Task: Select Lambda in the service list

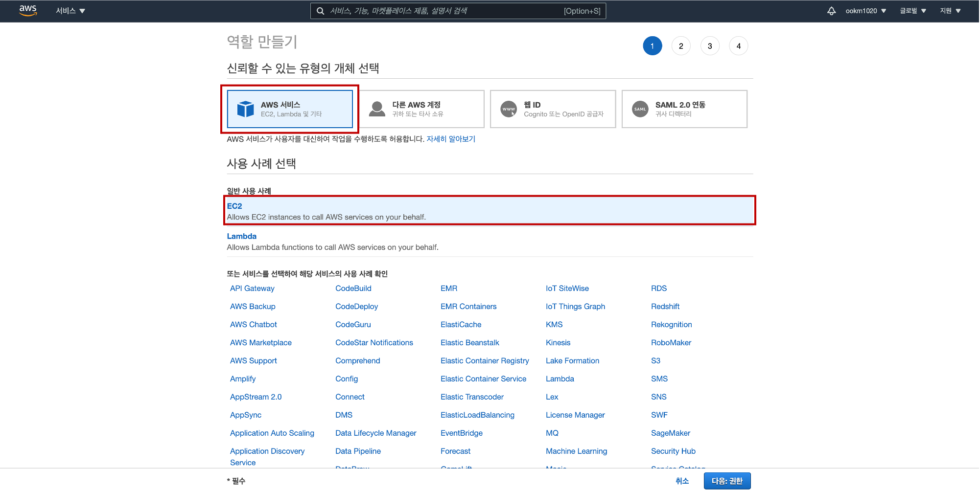Action: coord(560,379)
